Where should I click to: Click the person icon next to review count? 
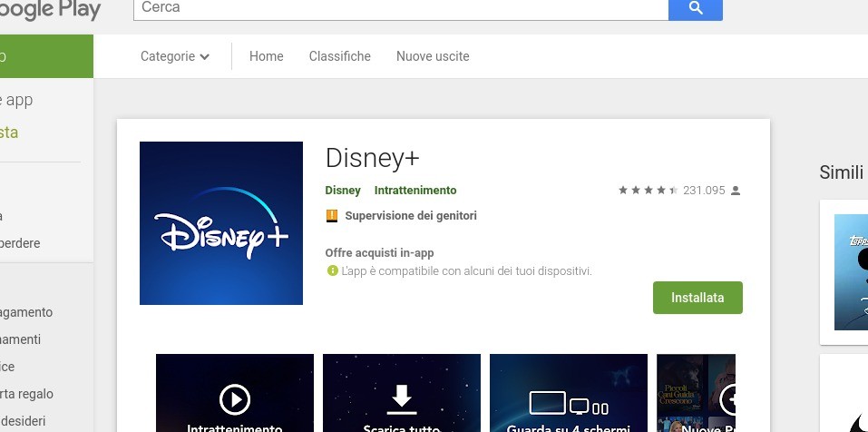[x=736, y=191]
